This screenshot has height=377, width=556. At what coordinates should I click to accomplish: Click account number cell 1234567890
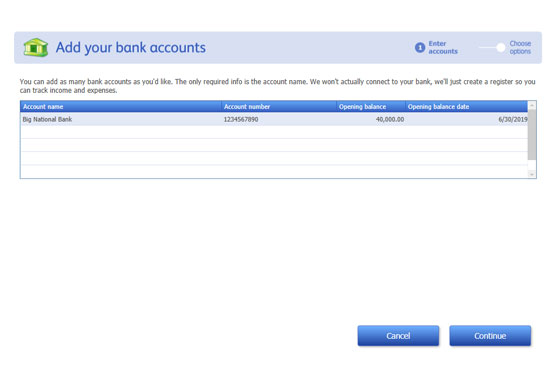point(279,119)
